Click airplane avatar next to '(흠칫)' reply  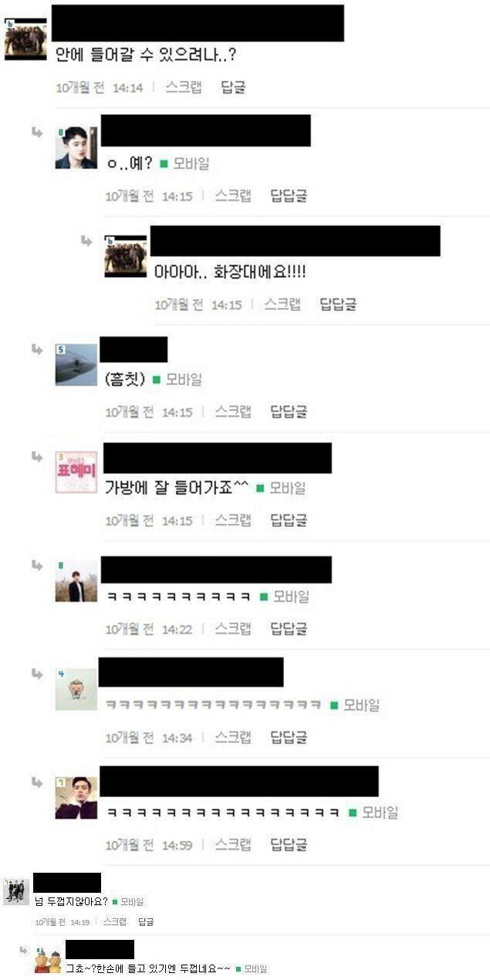[x=76, y=364]
